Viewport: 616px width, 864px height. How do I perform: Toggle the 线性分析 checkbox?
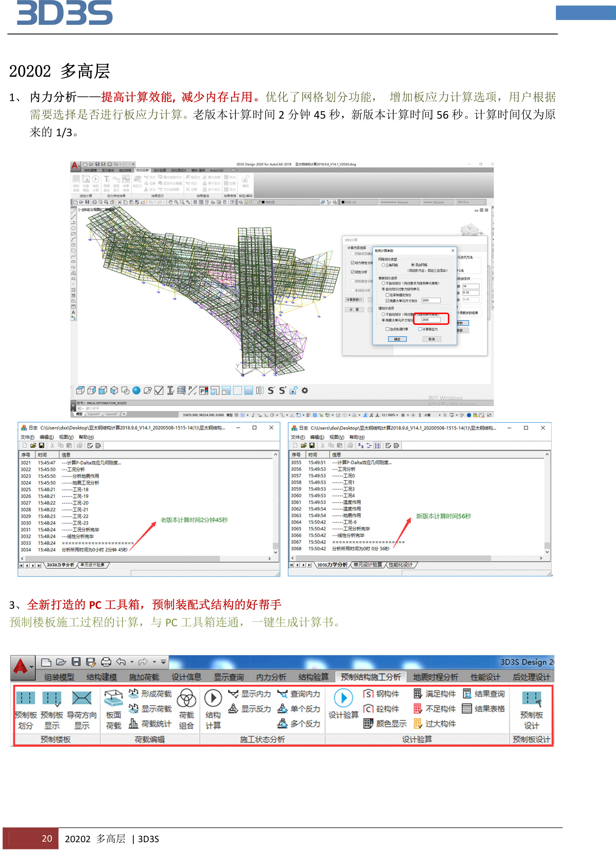(x=352, y=272)
